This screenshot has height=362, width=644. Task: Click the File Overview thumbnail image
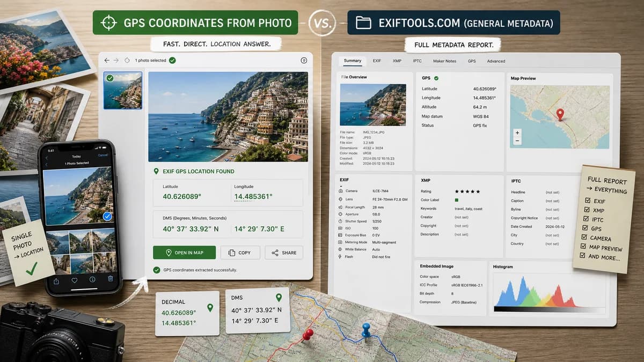[x=373, y=105]
